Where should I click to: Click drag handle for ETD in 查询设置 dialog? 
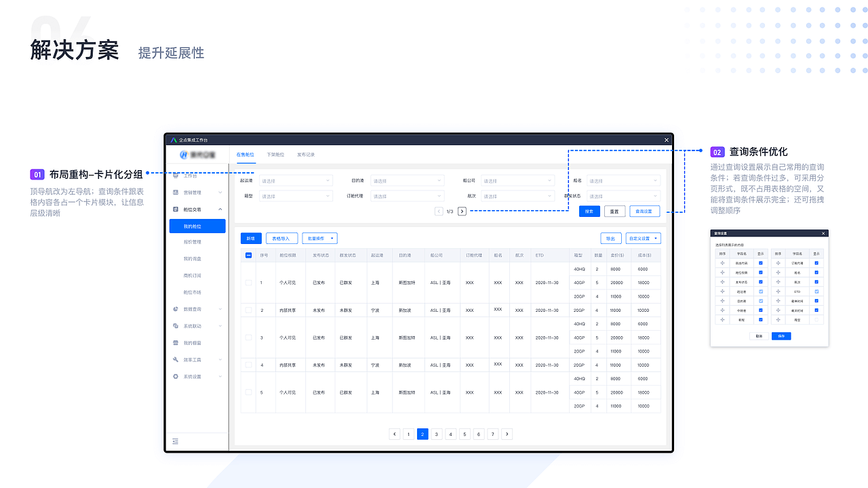(x=778, y=291)
